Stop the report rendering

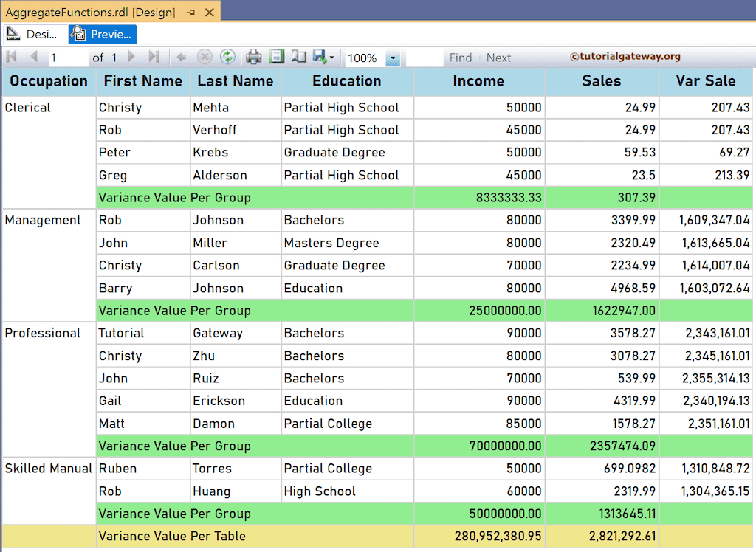click(205, 57)
